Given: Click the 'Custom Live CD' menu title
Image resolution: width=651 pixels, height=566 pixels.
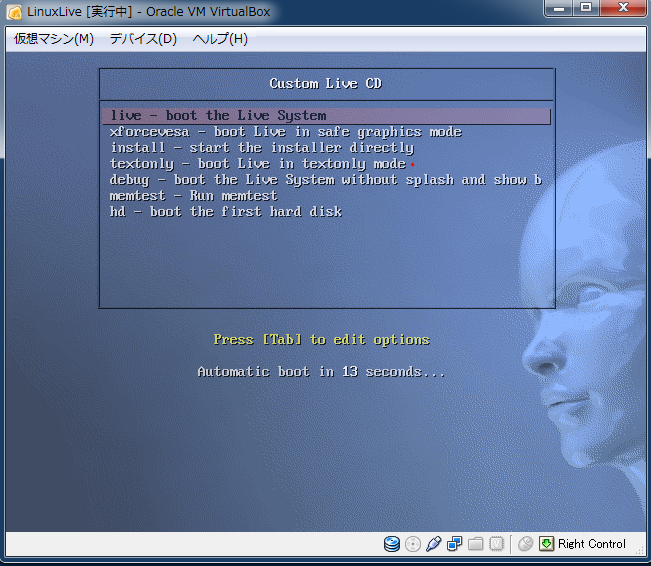Looking at the screenshot, I should 326,83.
